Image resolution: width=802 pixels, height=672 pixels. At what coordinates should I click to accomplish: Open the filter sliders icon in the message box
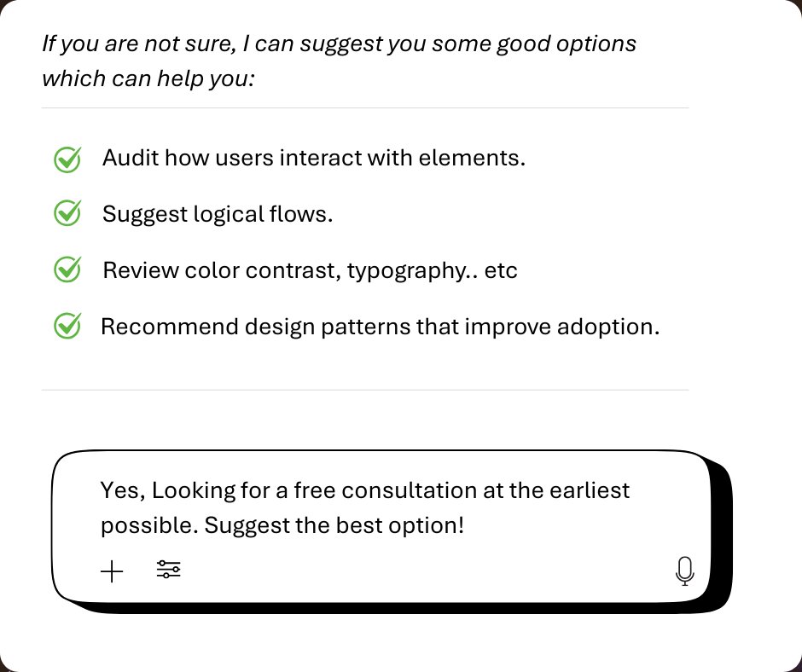(x=169, y=570)
